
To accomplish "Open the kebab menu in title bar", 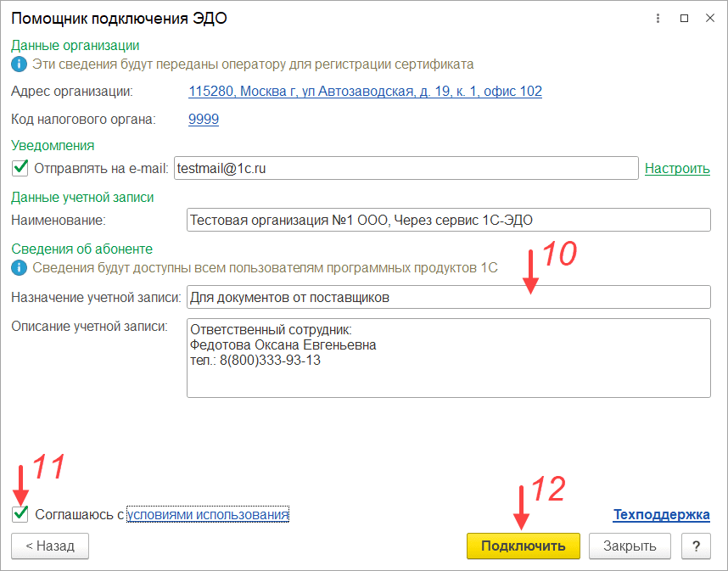I will coord(658,18).
